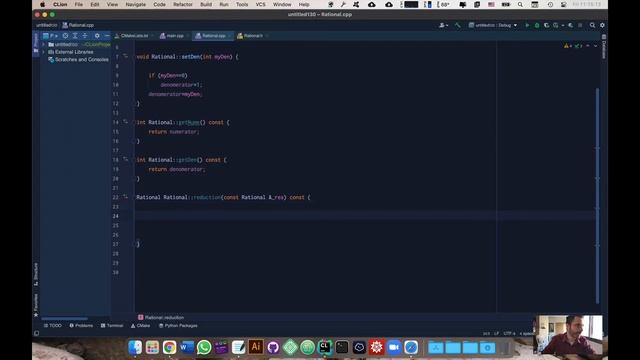
Task: Click the gutter icon on line 7
Action: click(x=126, y=56)
